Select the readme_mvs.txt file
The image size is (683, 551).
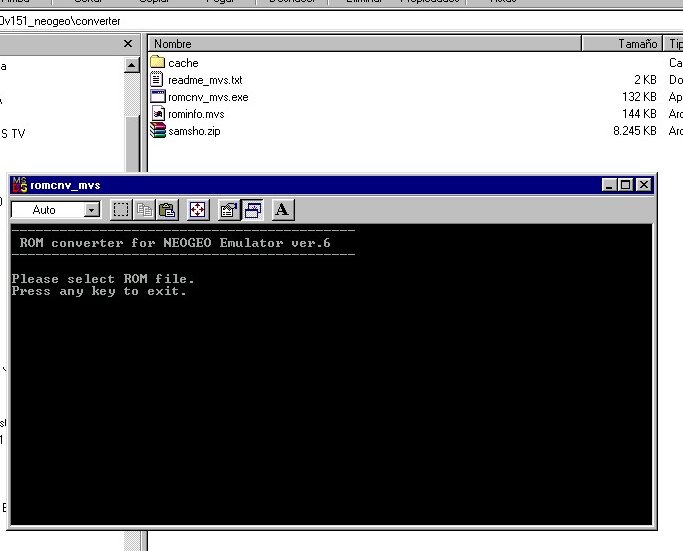click(205, 80)
